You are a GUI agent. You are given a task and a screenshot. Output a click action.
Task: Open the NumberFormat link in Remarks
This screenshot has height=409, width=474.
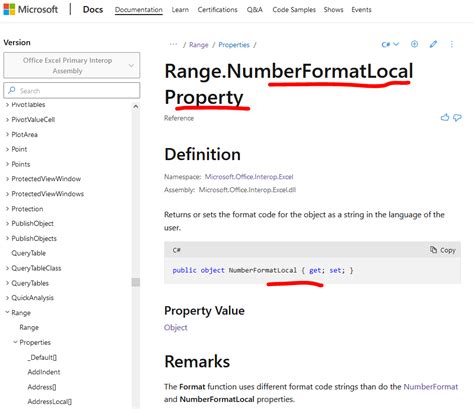[x=431, y=387]
